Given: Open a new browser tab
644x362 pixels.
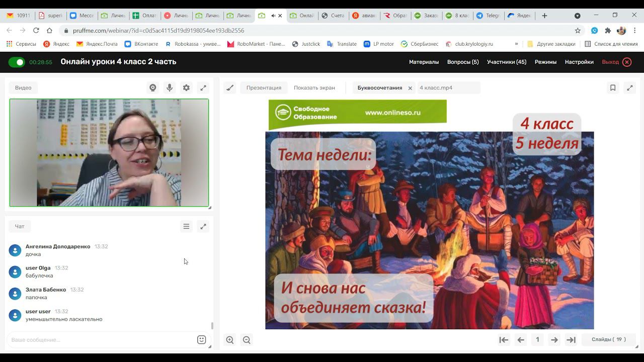Looking at the screenshot, I should 544,16.
